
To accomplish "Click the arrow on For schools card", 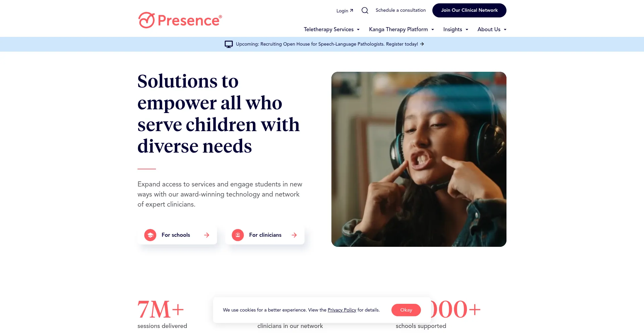I will (x=207, y=235).
